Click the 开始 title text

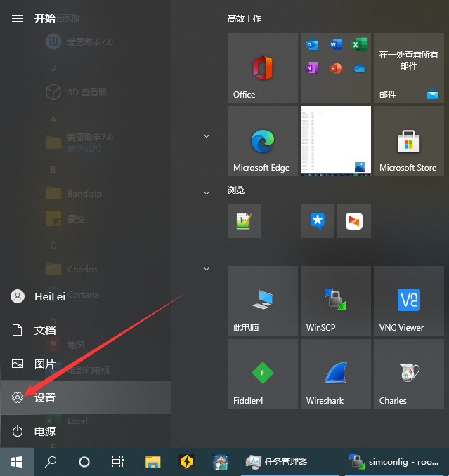click(x=45, y=19)
